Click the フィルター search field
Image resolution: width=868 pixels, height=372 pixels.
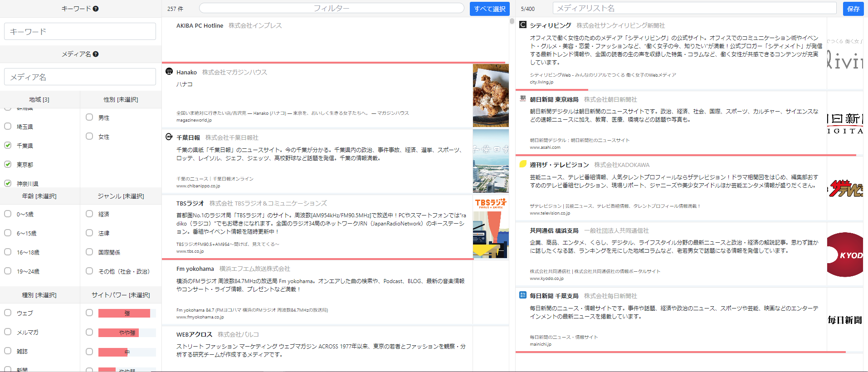[332, 8]
